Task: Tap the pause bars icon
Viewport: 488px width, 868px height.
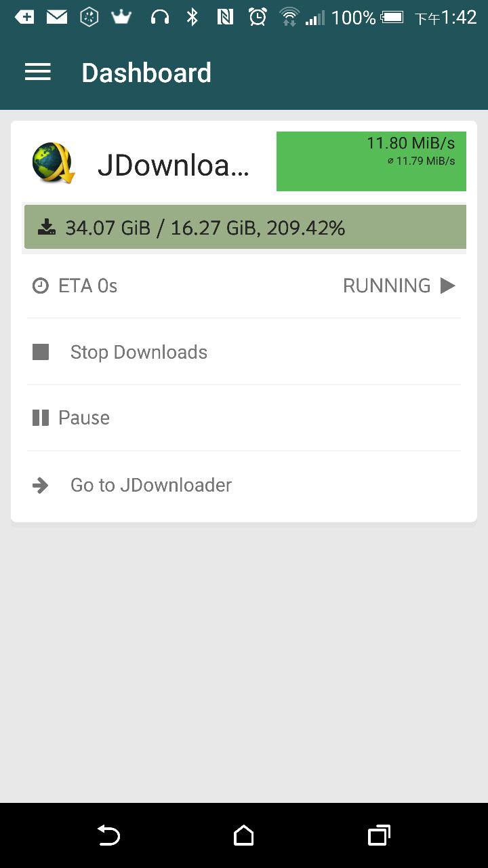Action: coord(41,418)
